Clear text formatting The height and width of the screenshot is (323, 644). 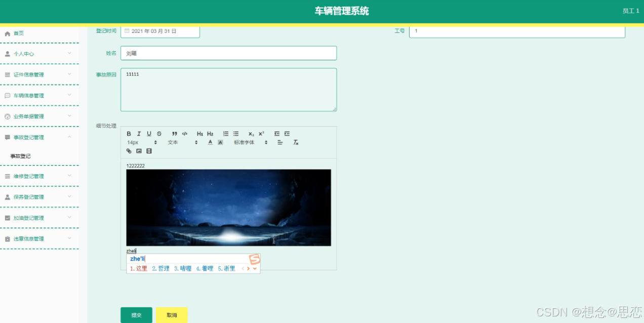pos(296,142)
